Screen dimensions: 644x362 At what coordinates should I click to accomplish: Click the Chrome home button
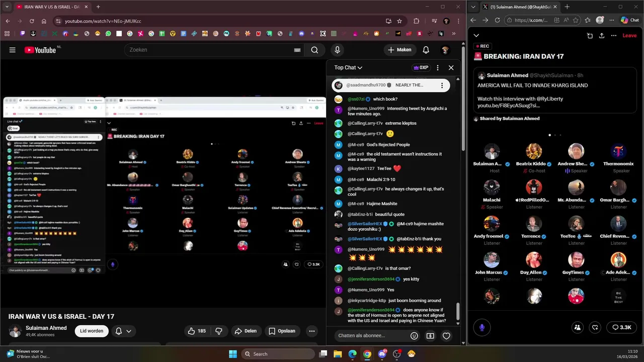point(44,21)
